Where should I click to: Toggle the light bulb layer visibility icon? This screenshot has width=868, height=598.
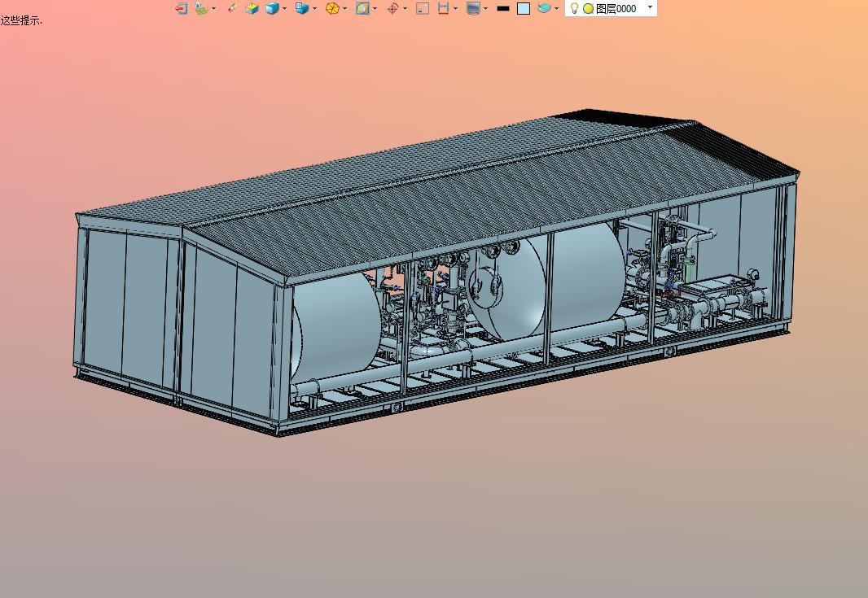click(x=574, y=8)
